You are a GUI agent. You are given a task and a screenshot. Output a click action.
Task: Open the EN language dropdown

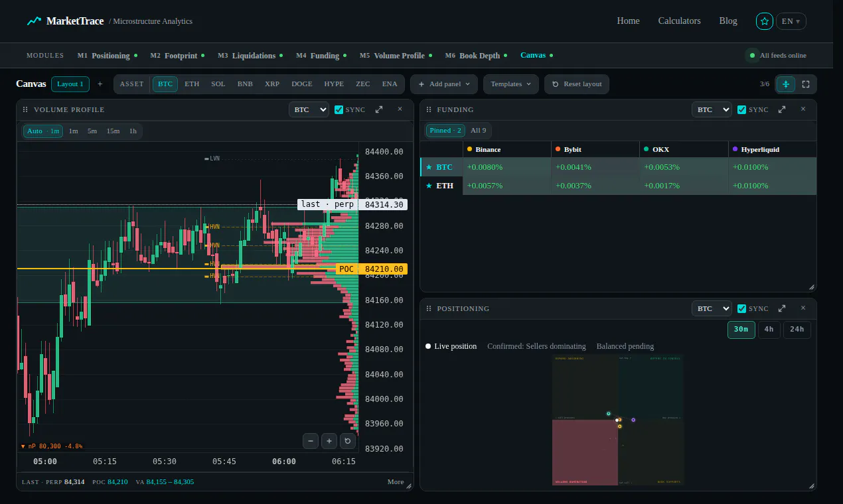(791, 21)
